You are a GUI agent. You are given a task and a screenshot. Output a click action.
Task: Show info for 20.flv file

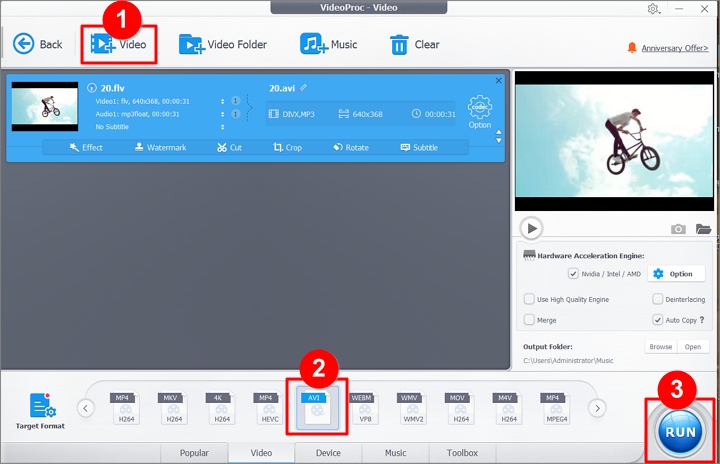tap(92, 88)
